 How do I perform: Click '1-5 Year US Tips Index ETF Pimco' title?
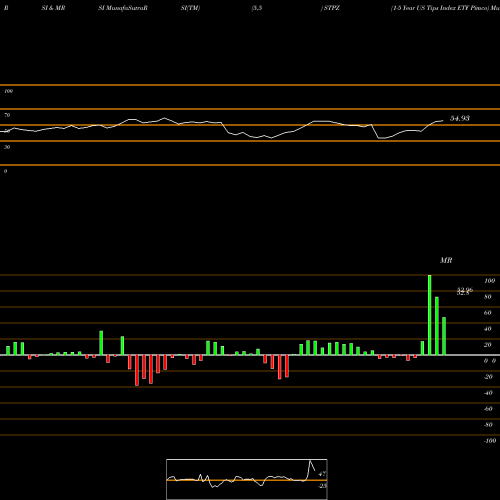pyautogui.click(x=439, y=8)
